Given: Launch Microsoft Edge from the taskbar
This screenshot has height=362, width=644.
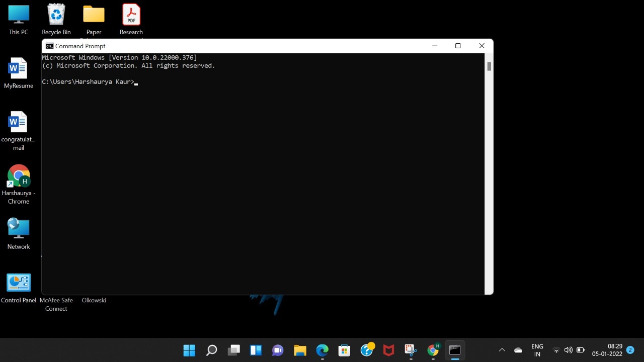Looking at the screenshot, I should click(322, 350).
